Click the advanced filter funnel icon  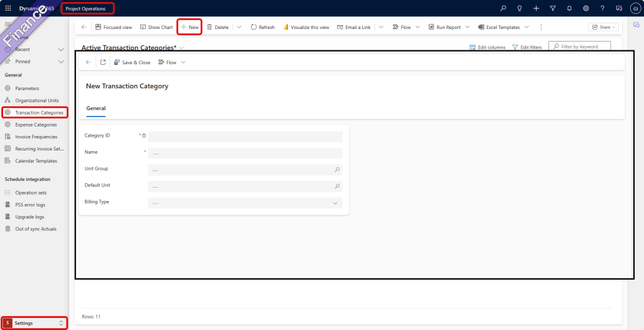[x=553, y=8]
